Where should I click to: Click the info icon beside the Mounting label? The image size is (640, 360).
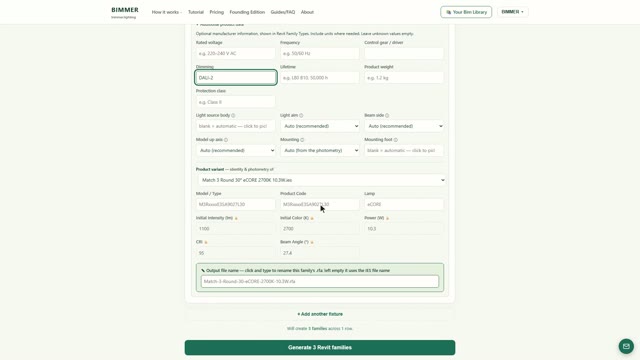coord(302,140)
